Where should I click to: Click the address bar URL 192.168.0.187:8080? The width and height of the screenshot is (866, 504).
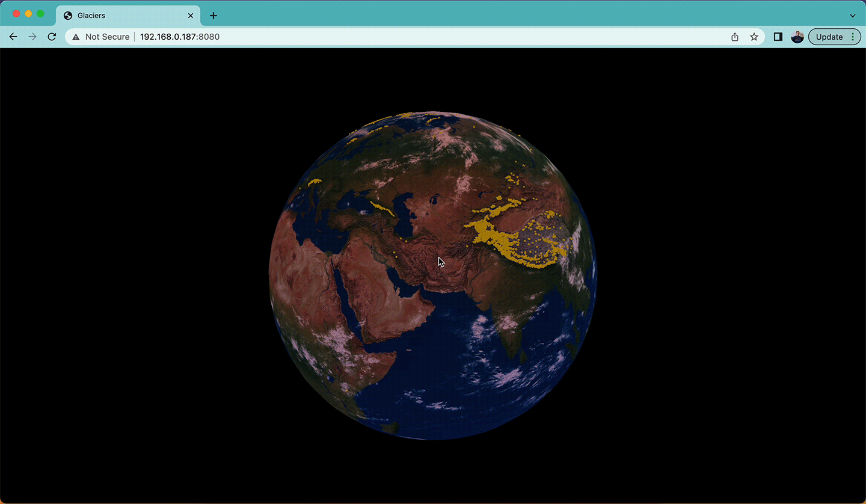coord(180,37)
